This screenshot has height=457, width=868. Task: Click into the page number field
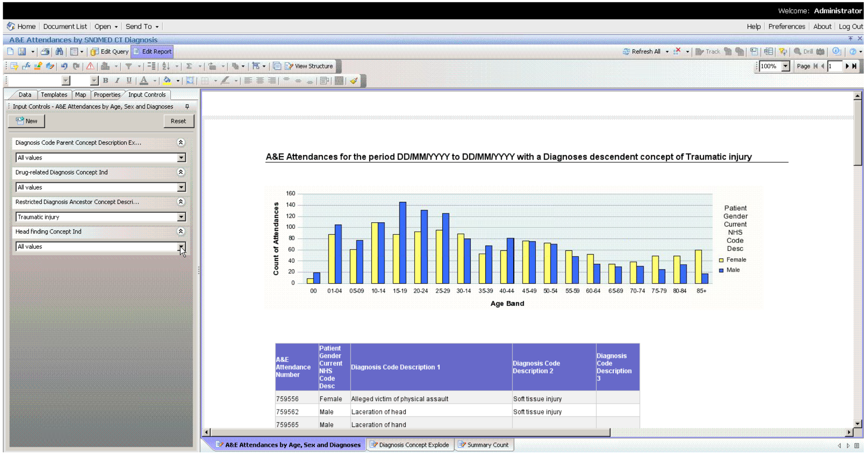[834, 66]
